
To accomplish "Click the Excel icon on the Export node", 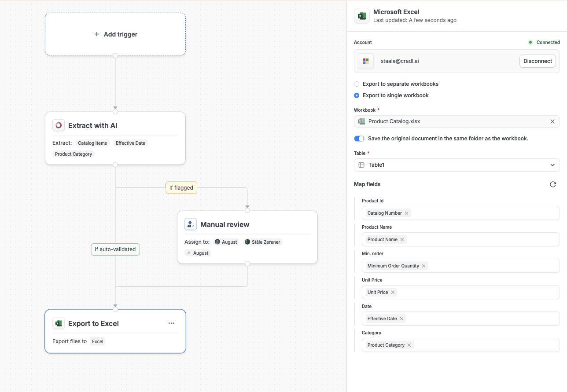I will [59, 323].
